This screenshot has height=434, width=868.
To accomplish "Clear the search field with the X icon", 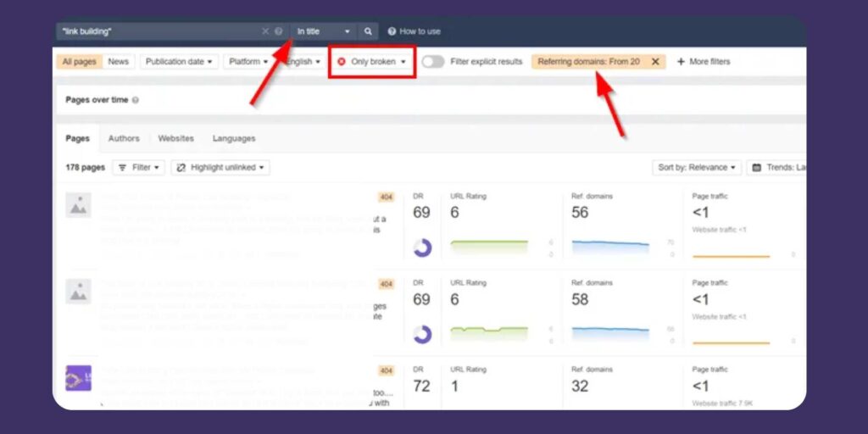I will point(265,31).
